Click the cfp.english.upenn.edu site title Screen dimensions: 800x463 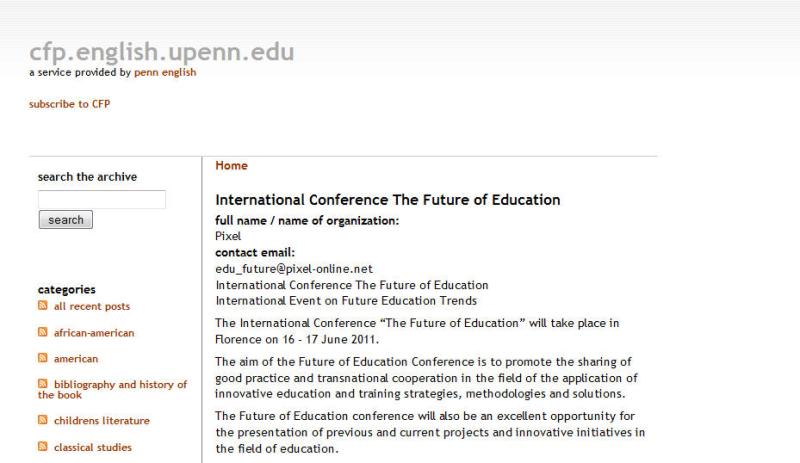point(161,52)
